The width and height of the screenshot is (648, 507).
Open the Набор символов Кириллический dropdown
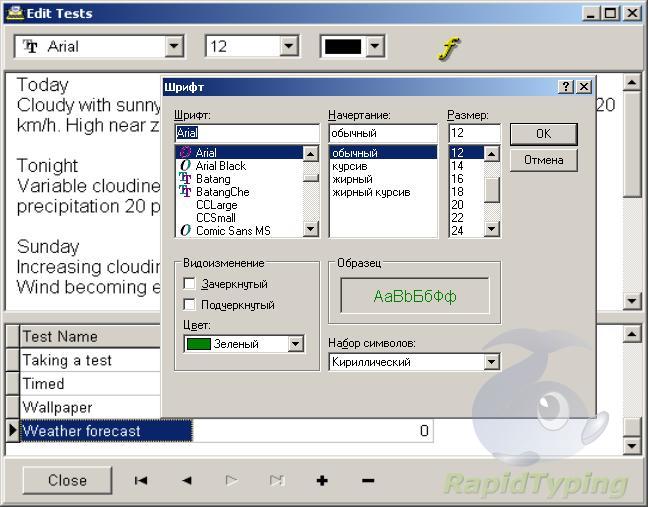tap(491, 362)
